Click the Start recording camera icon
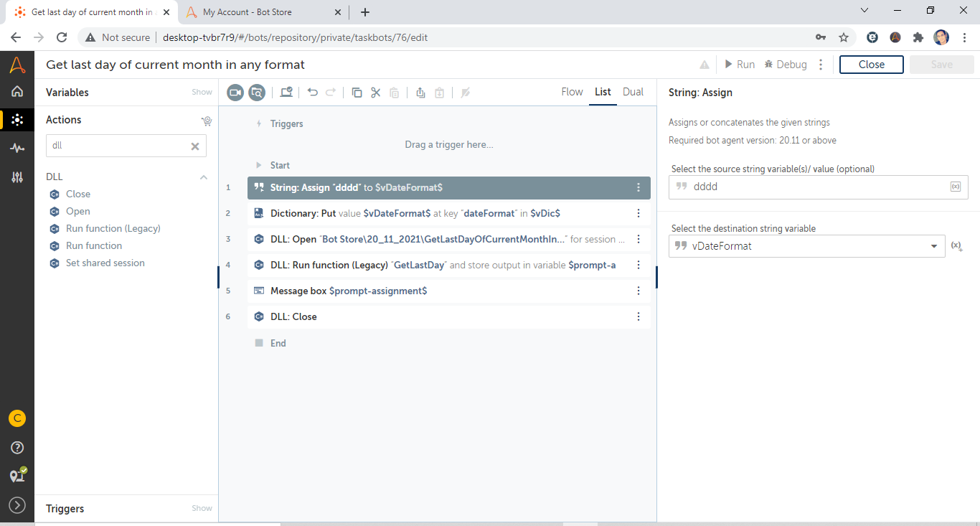The width and height of the screenshot is (980, 526). 235,93
